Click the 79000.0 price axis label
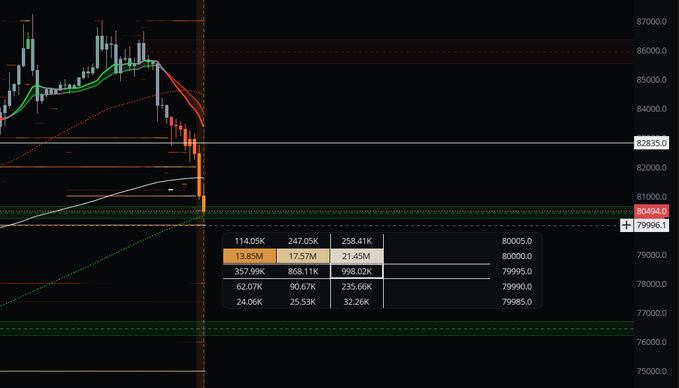The height and width of the screenshot is (388, 679). 651,255
